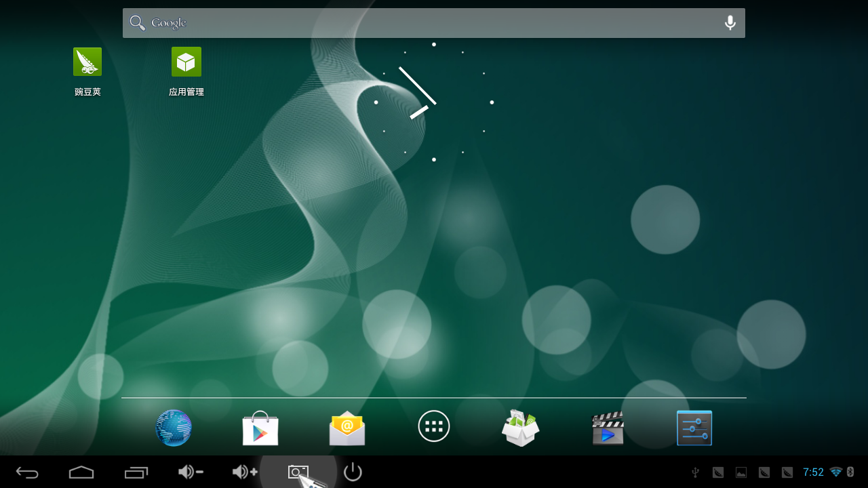Viewport: 868px width, 488px height.
Task: Tap the magnifier icon in Google search bar
Action: tap(138, 23)
